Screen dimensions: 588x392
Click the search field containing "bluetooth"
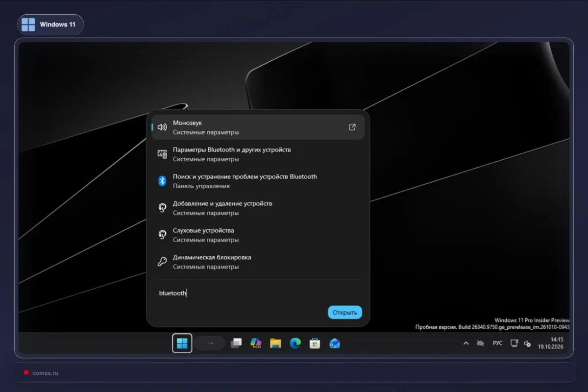[258, 293]
